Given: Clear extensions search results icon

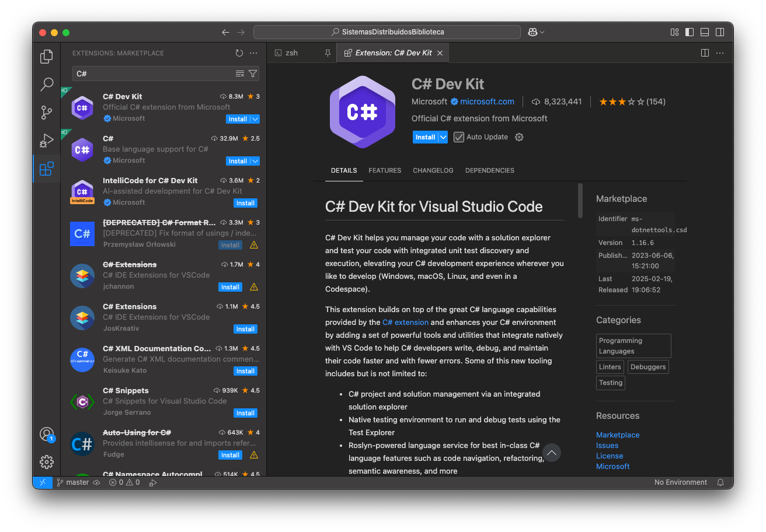Looking at the screenshot, I should [239, 73].
